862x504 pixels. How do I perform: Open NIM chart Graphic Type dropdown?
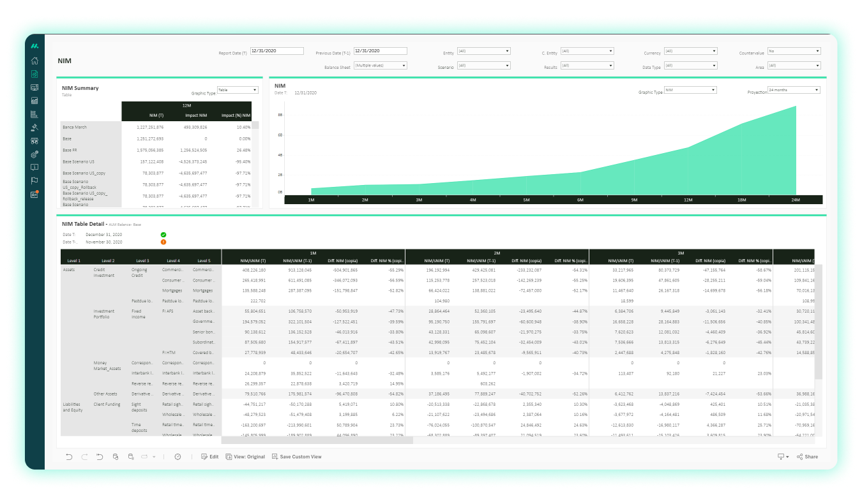690,90
